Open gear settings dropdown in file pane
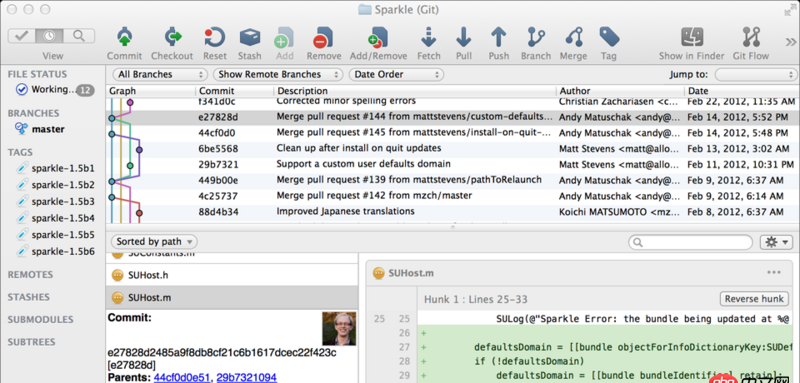 tap(777, 242)
